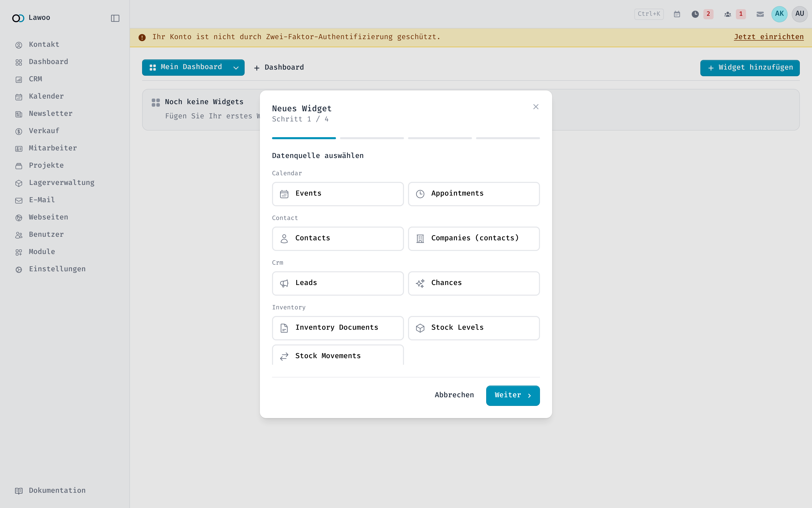Click the Dokumentation book icon

tap(19, 491)
